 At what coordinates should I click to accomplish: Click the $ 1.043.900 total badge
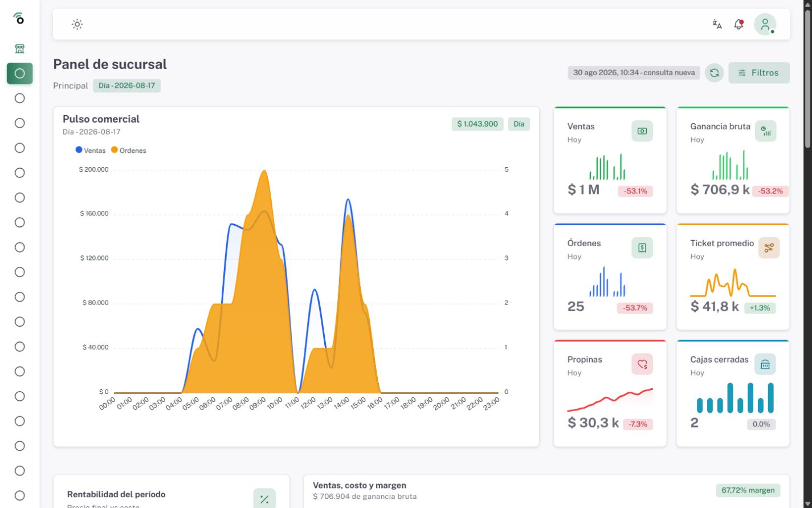click(x=478, y=124)
